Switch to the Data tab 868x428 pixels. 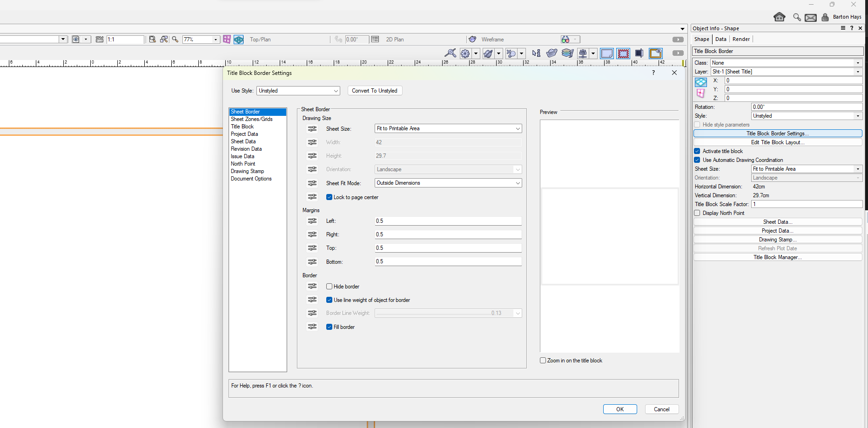point(720,40)
